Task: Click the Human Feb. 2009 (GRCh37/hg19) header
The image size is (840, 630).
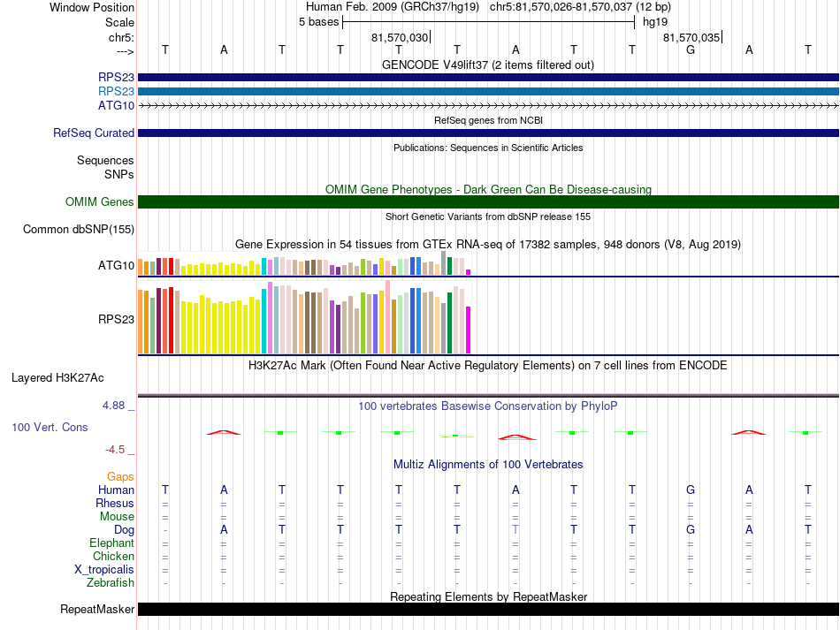Action: [x=392, y=7]
